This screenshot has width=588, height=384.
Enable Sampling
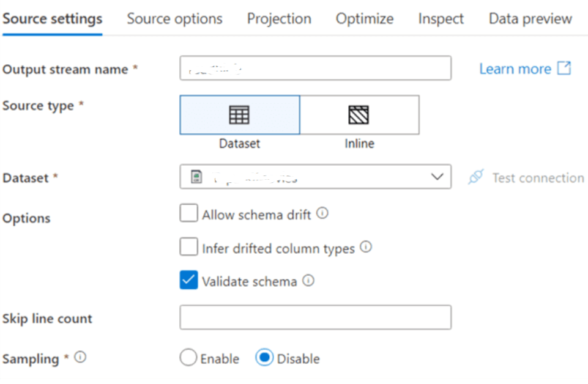[x=188, y=357]
